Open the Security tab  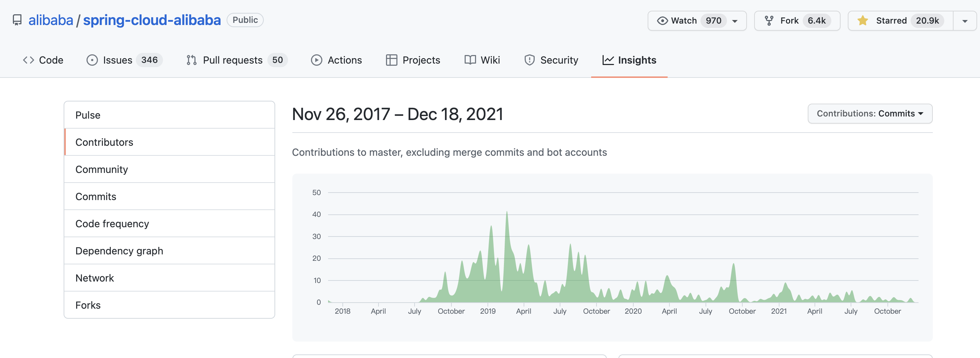[551, 60]
